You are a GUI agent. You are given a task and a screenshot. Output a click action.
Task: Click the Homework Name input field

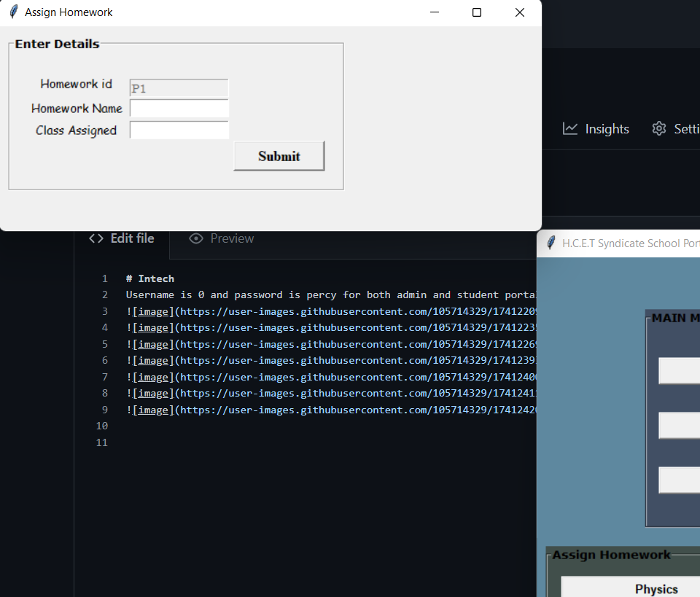click(x=179, y=108)
